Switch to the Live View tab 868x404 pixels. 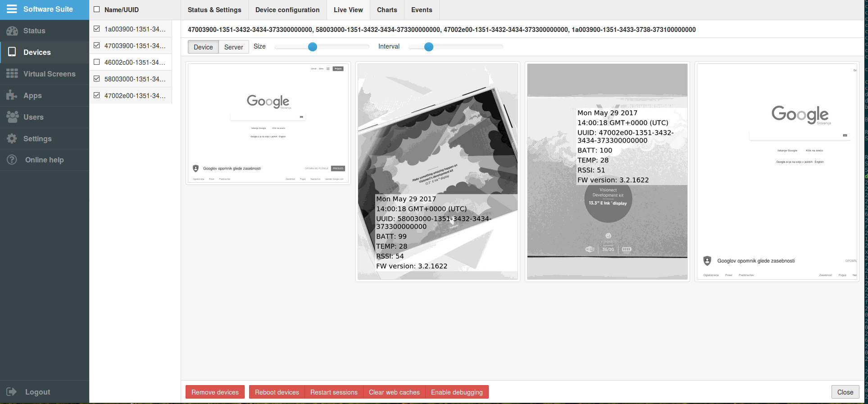(348, 10)
